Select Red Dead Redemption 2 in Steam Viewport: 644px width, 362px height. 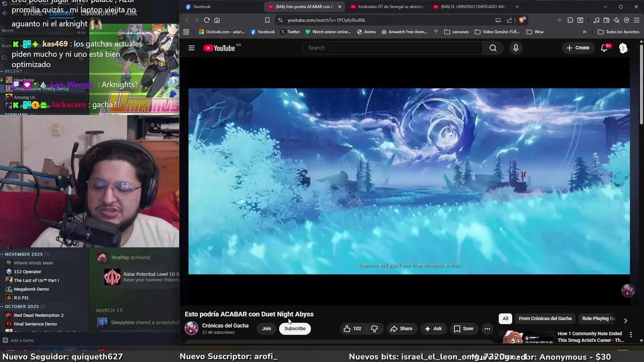[39, 315]
